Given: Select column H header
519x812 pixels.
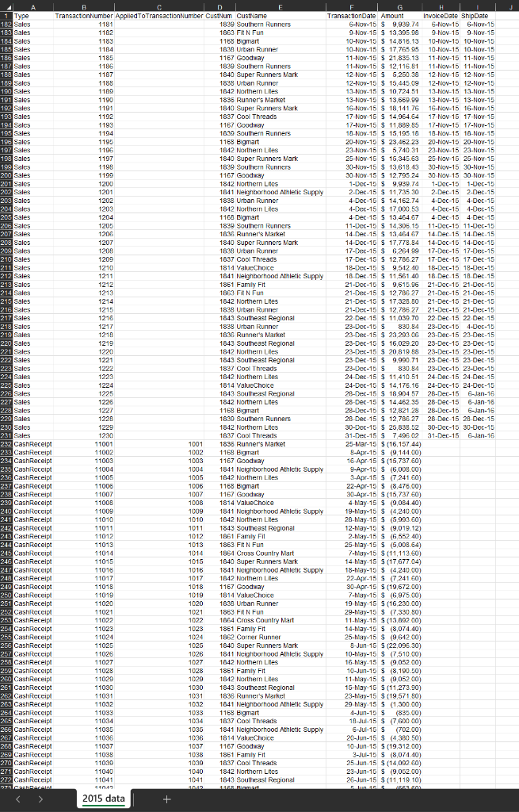Looking at the screenshot, I should (441, 7).
